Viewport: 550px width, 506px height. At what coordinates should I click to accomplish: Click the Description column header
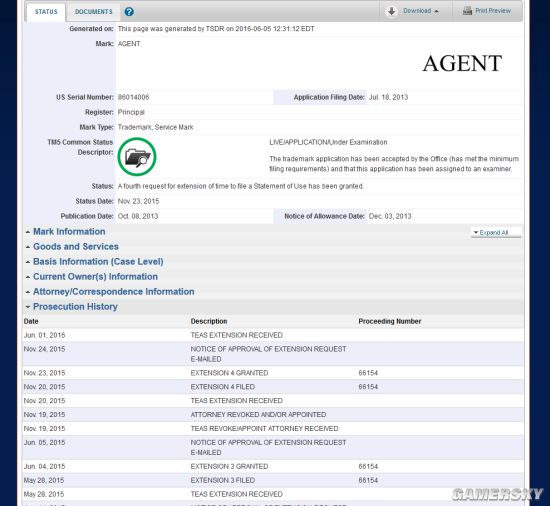pyautogui.click(x=209, y=321)
